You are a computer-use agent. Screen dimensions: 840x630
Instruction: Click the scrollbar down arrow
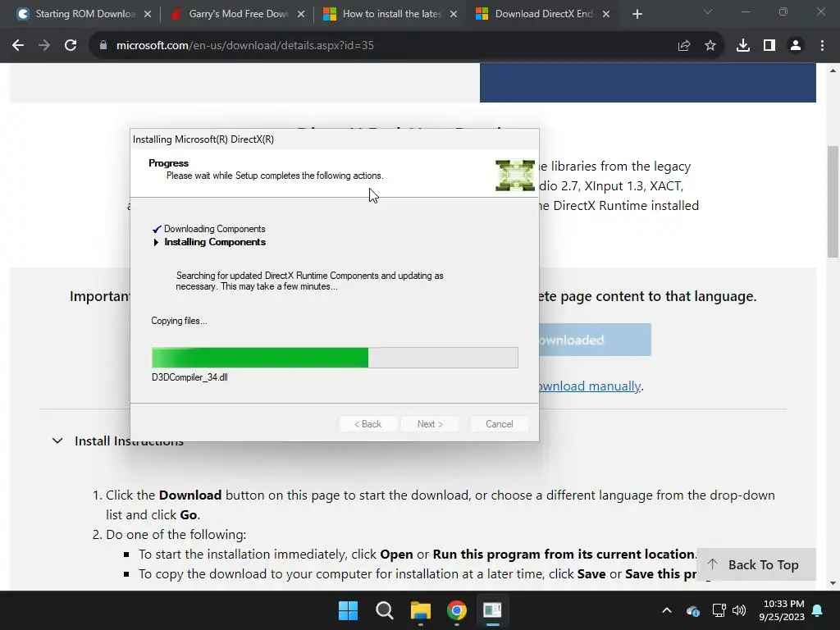833,583
